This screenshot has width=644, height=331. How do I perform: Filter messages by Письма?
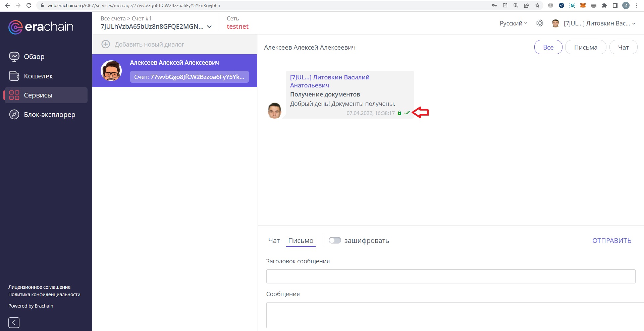pos(585,47)
